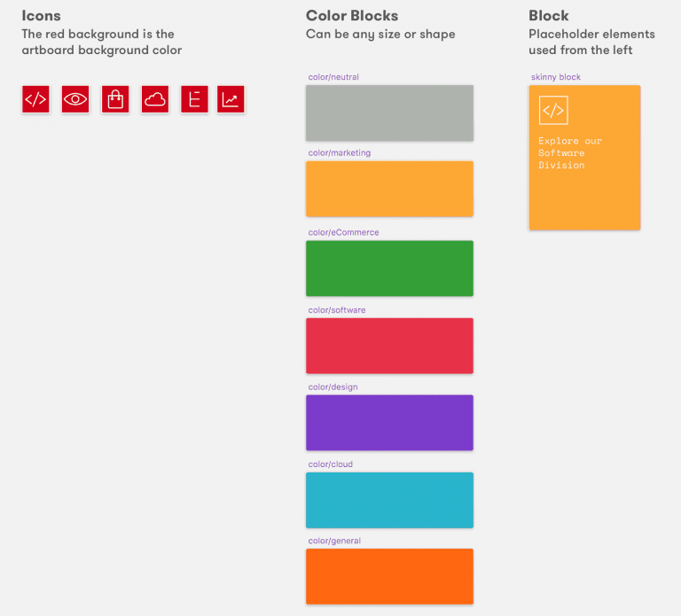The image size is (681, 616).
Task: Click the "color/design" label
Action: point(333,386)
